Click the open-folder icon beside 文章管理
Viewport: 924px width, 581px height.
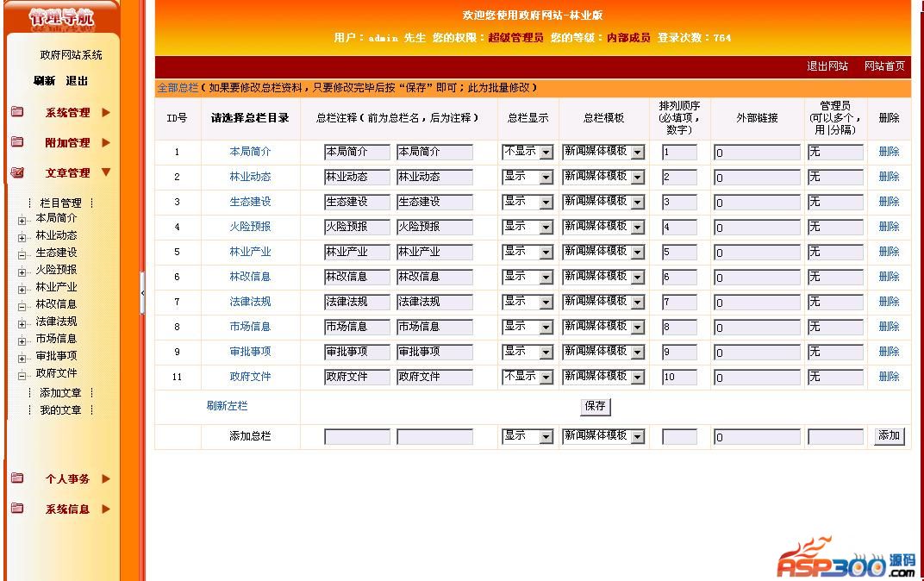tap(18, 172)
